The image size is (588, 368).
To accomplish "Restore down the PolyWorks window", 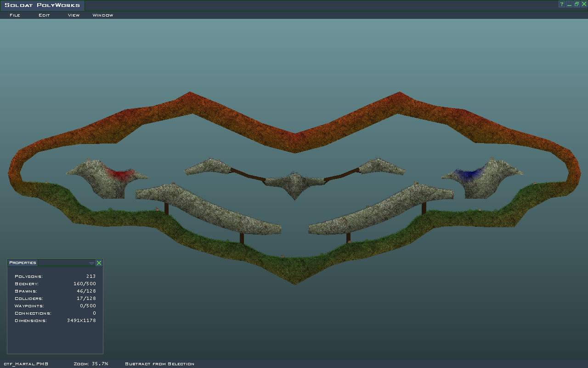I will (x=576, y=4).
